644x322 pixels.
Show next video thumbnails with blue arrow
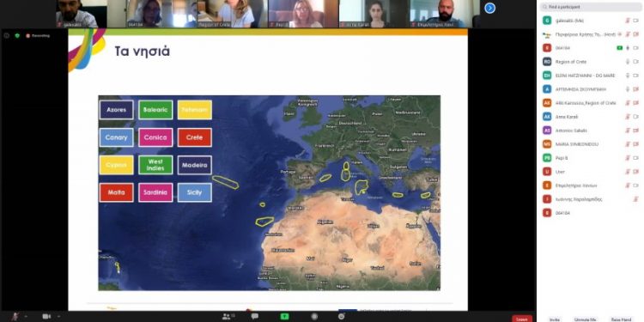click(489, 9)
